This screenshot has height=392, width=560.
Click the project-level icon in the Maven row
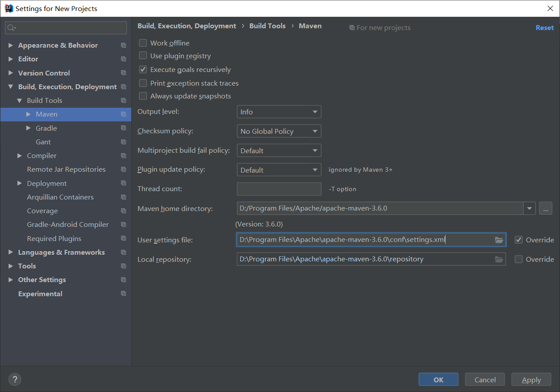pos(123,114)
